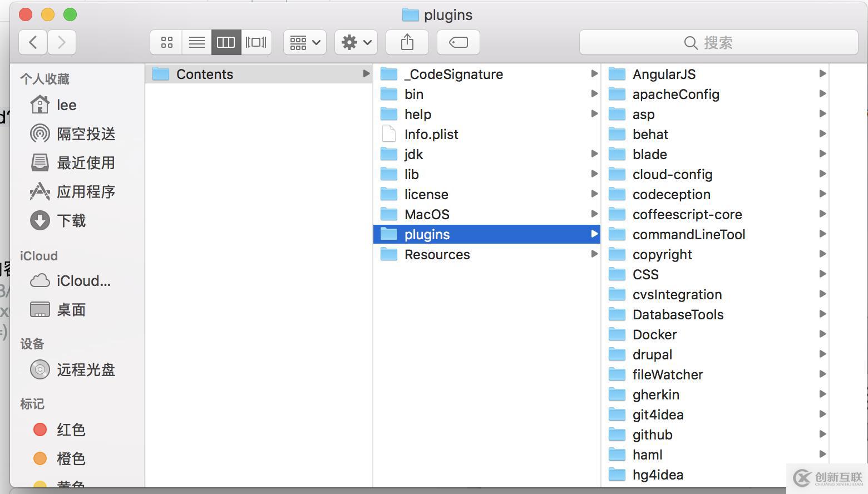The width and height of the screenshot is (868, 494).
Task: Click the Edit Tags toolbar button
Action: pyautogui.click(x=458, y=42)
